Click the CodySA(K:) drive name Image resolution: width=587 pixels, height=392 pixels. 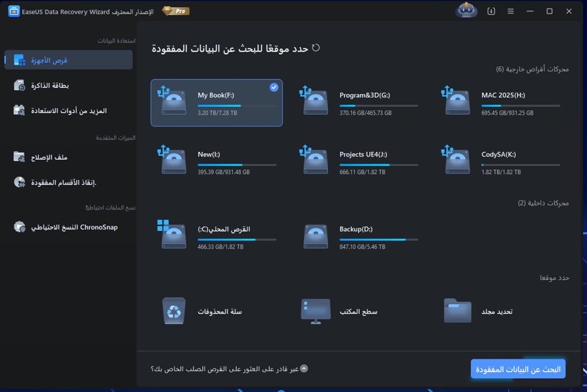coord(499,154)
